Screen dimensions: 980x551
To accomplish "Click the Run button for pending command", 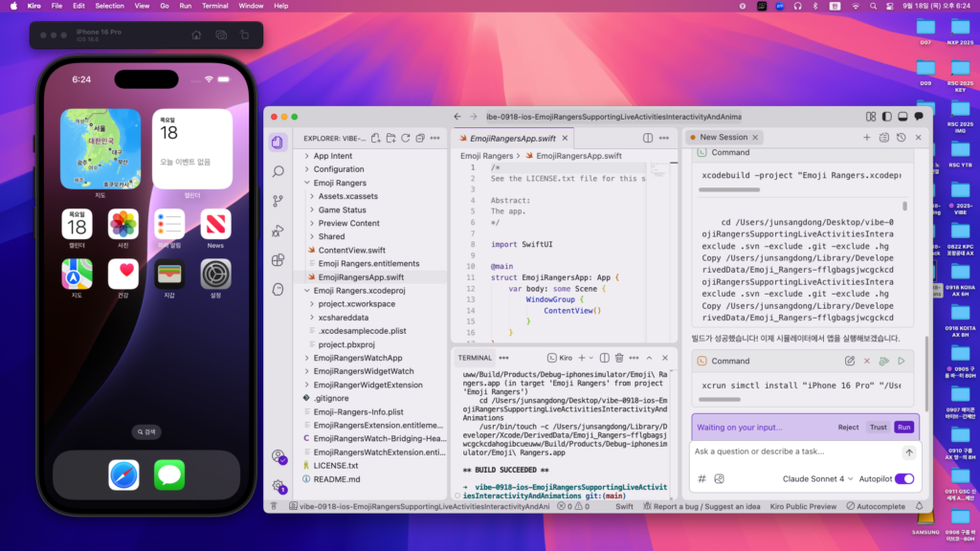I will click(x=903, y=428).
